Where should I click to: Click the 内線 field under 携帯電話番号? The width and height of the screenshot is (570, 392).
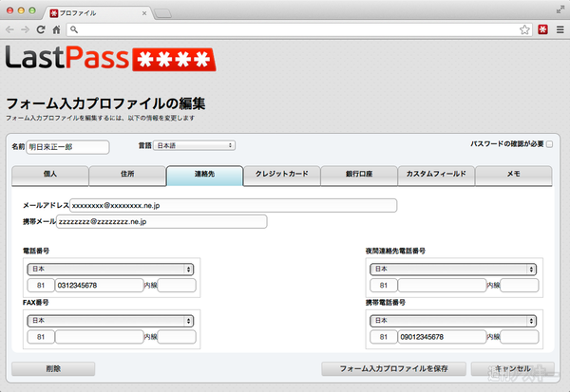point(520,337)
